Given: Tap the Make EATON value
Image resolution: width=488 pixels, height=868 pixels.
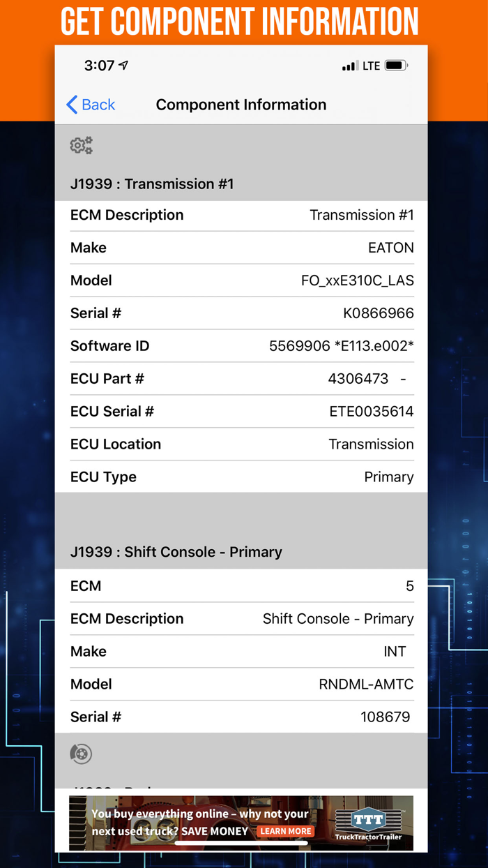Looking at the screenshot, I should click(390, 247).
